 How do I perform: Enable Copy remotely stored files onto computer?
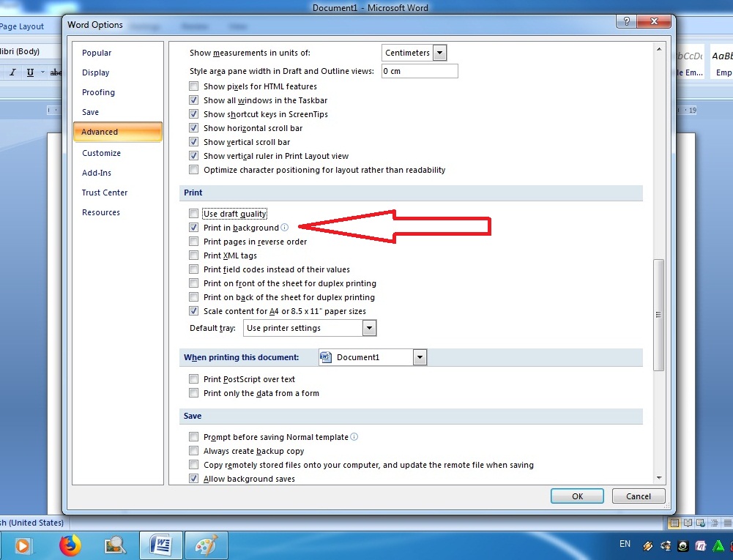[193, 465]
